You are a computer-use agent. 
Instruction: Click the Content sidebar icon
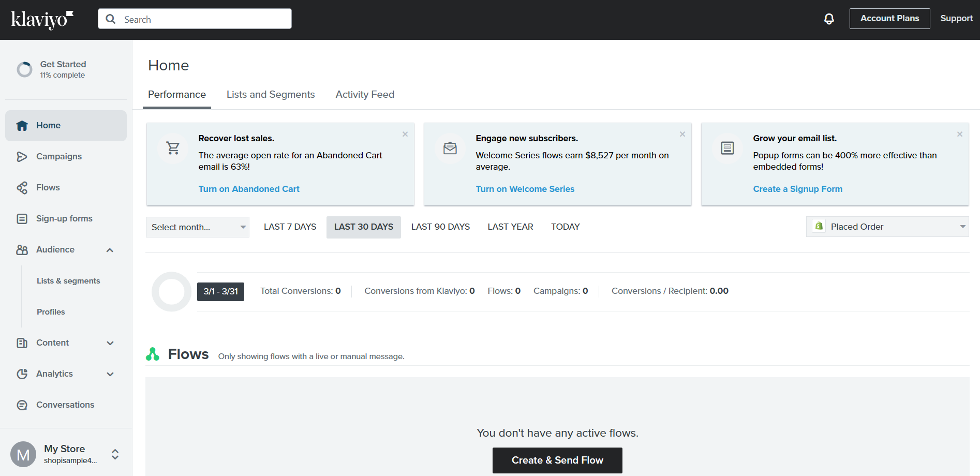(x=22, y=343)
